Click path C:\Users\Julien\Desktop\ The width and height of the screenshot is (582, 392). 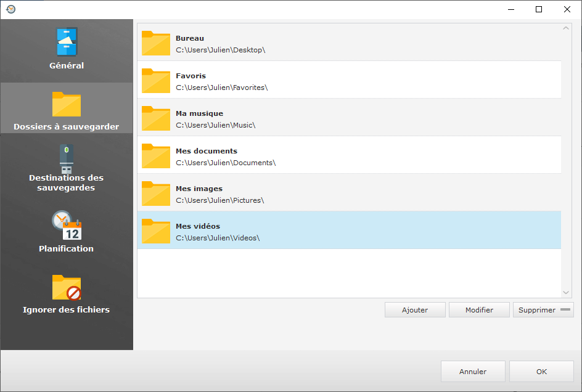point(221,50)
